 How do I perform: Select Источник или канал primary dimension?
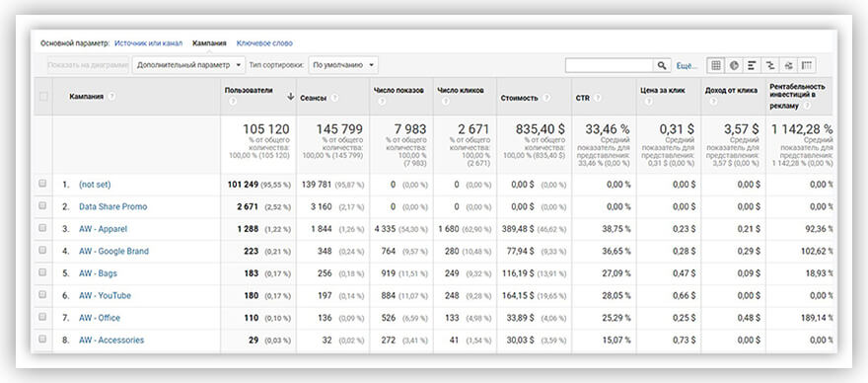click(148, 43)
